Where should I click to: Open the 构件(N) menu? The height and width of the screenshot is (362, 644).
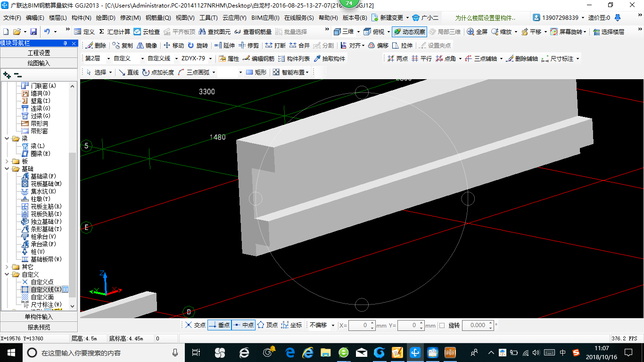tap(81, 18)
